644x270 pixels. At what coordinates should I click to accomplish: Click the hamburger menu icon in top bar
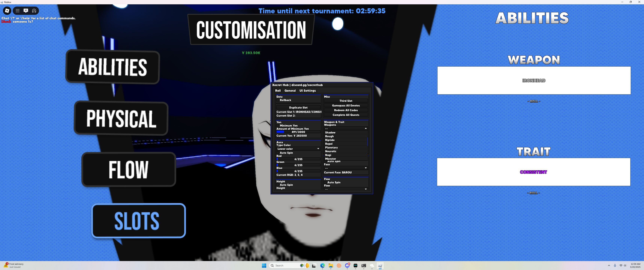[x=17, y=10]
